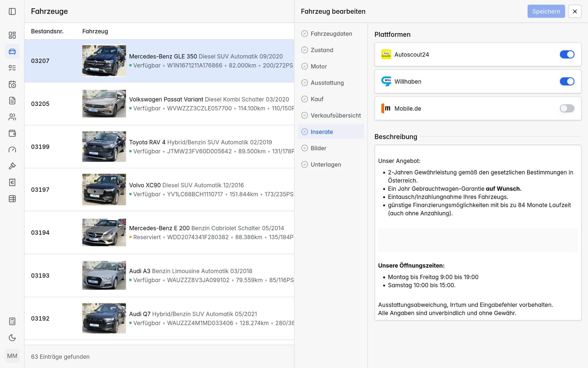Select stock number 03199

[x=40, y=147]
